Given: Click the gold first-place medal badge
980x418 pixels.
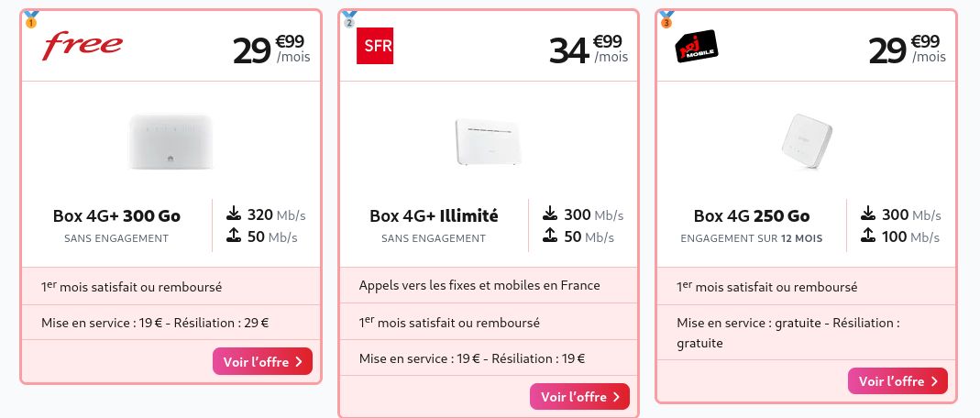Looking at the screenshot, I should click(31, 19).
